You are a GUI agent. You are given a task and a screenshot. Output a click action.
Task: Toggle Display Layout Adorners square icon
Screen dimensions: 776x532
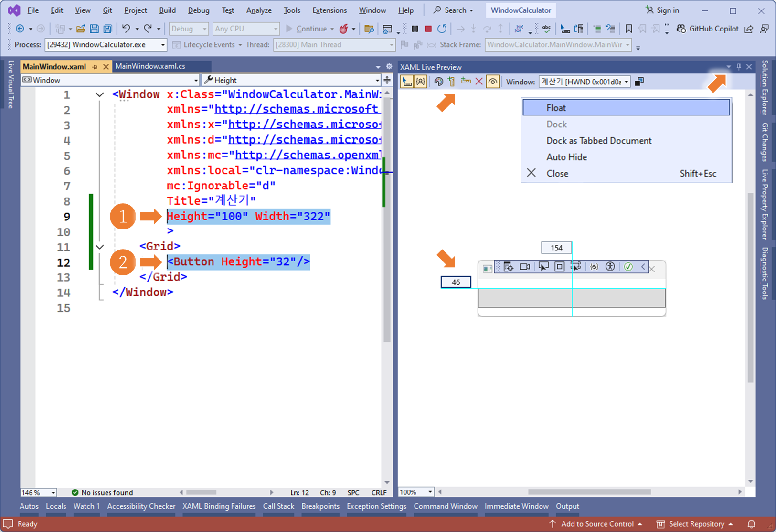point(559,267)
